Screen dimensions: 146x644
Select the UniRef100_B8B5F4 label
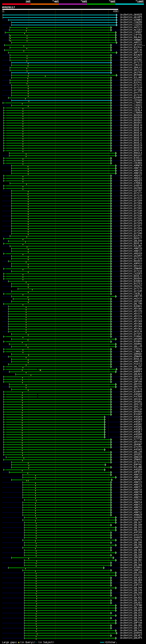(131, 371)
